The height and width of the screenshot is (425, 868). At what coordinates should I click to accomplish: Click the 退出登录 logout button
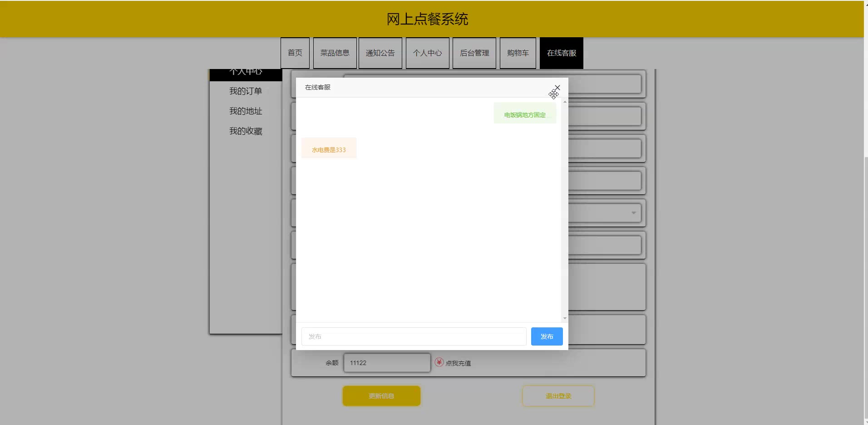pos(558,396)
